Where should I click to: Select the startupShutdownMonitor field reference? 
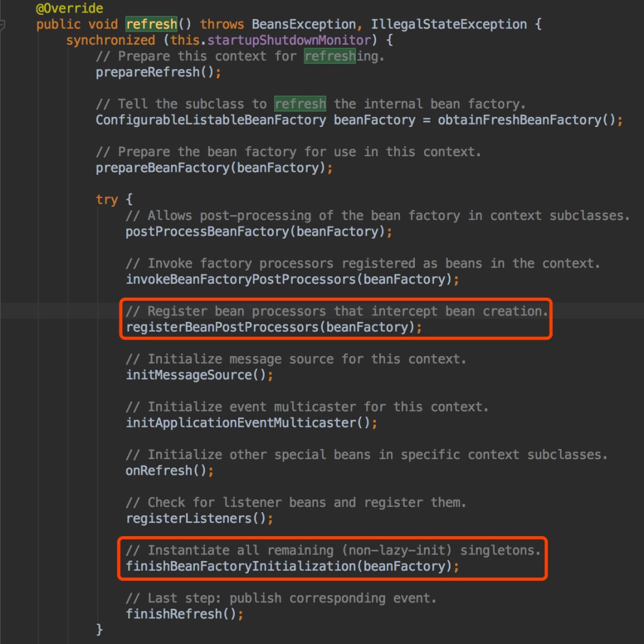[x=289, y=41]
